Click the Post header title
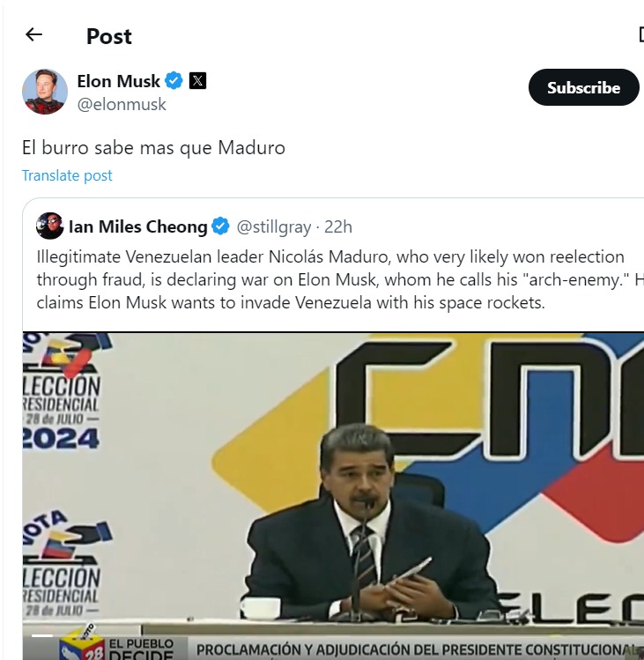 109,36
